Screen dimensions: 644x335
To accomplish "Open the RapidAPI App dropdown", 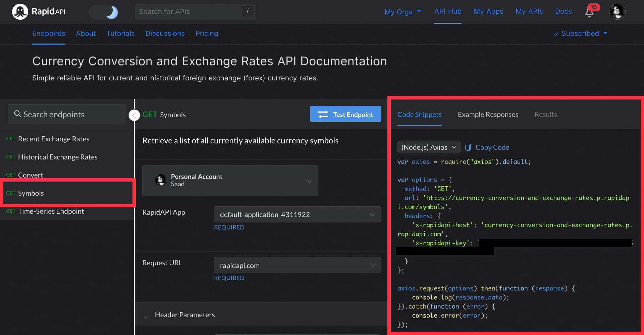I will (298, 214).
